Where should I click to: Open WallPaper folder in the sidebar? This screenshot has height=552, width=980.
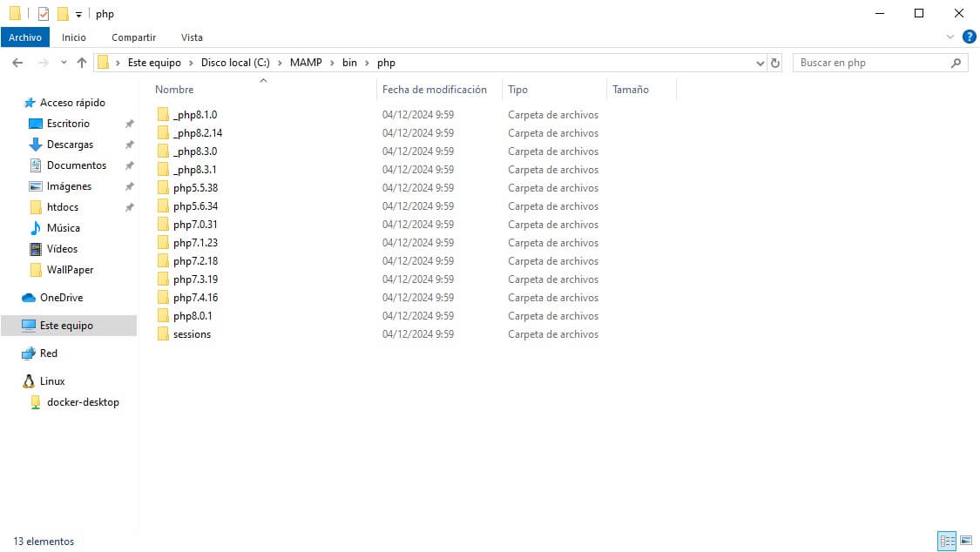click(70, 270)
